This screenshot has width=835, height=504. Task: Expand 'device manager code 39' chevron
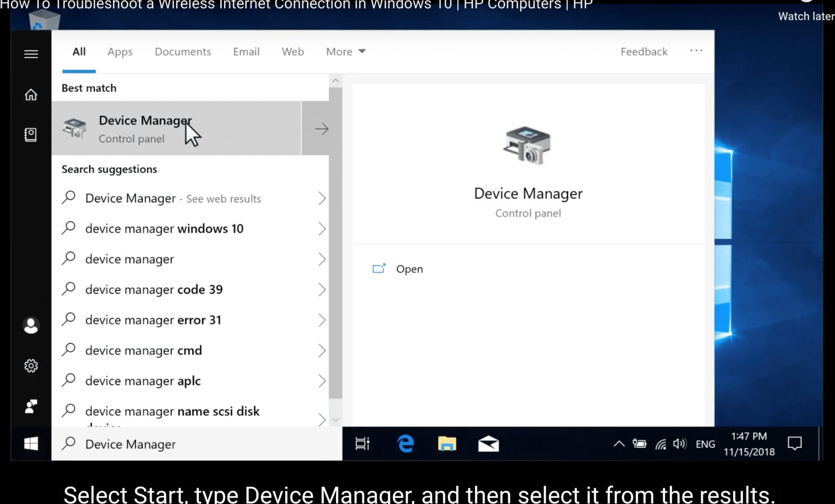pyautogui.click(x=322, y=290)
